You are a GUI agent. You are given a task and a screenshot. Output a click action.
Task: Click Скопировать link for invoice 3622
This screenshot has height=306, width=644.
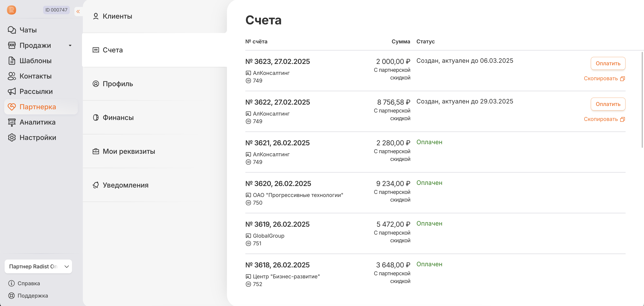pos(601,119)
